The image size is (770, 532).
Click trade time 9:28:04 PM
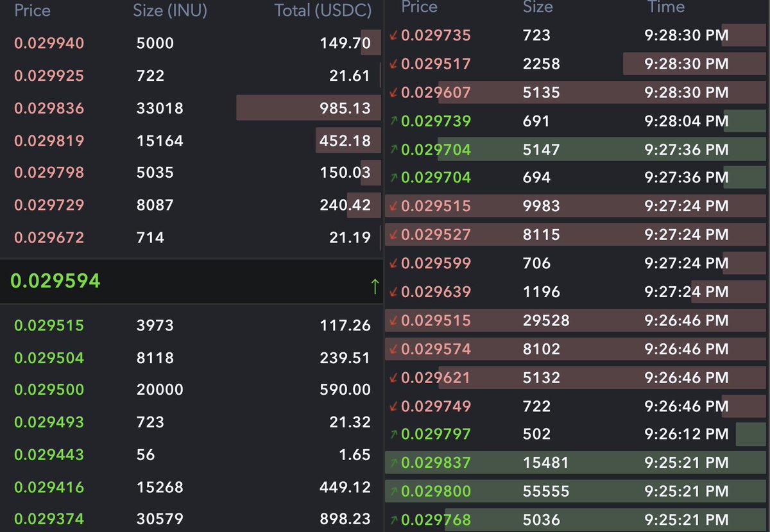click(x=687, y=121)
